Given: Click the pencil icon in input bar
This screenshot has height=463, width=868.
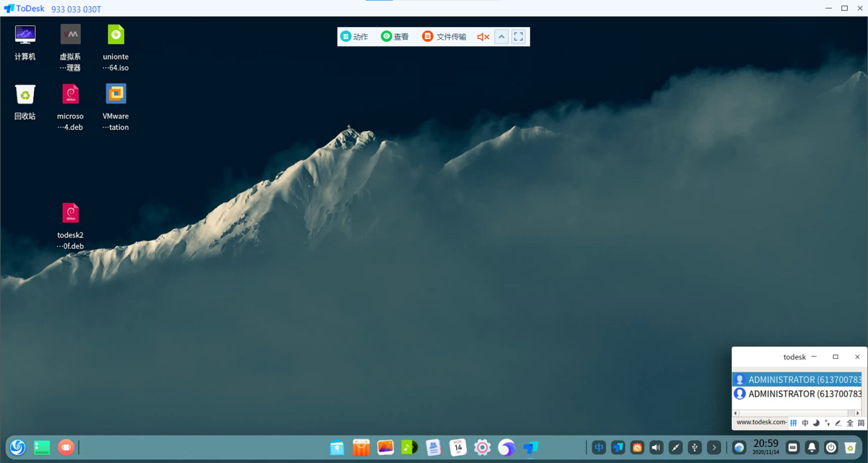Looking at the screenshot, I should (839, 423).
